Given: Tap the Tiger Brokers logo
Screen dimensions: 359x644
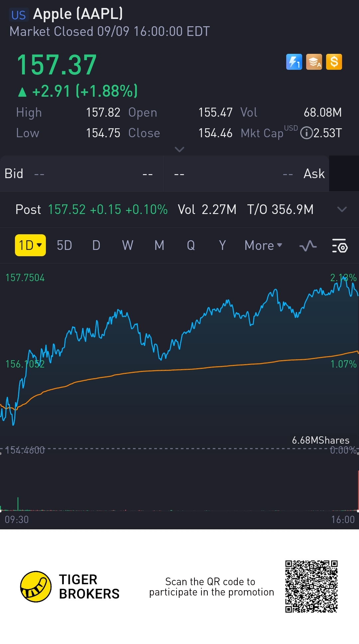Looking at the screenshot, I should pyautogui.click(x=36, y=587).
